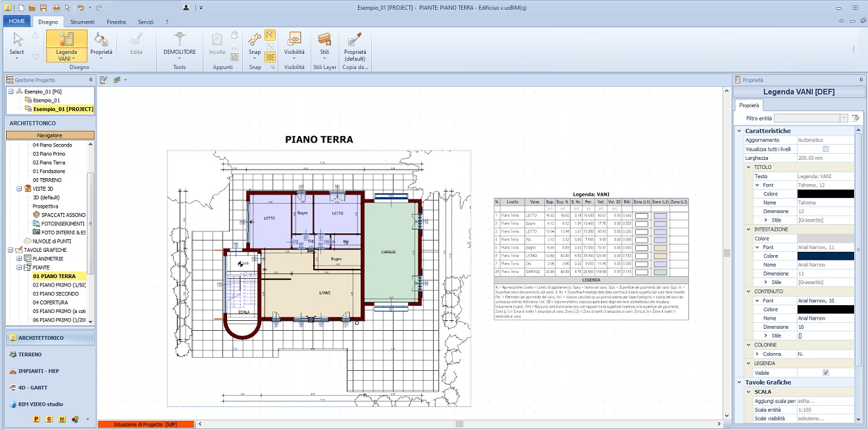The width and height of the screenshot is (868, 430).
Task: Click the Snap tool icon
Action: click(x=254, y=39)
